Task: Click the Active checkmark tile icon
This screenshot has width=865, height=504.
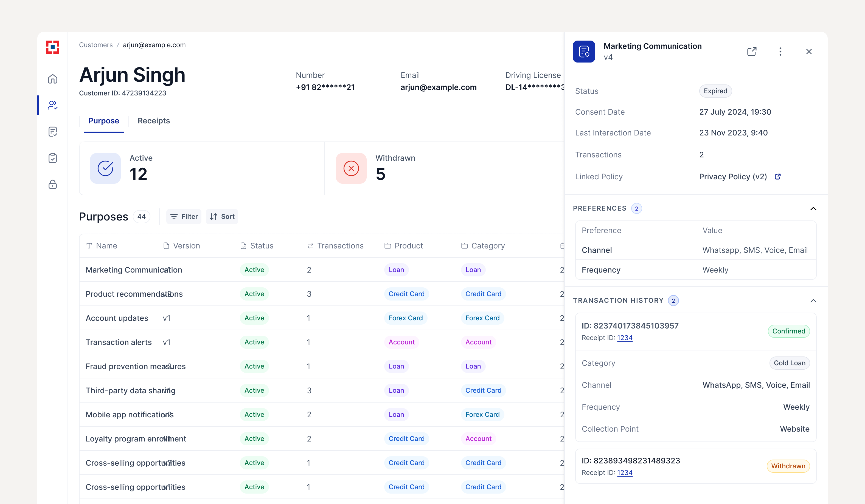Action: (105, 168)
